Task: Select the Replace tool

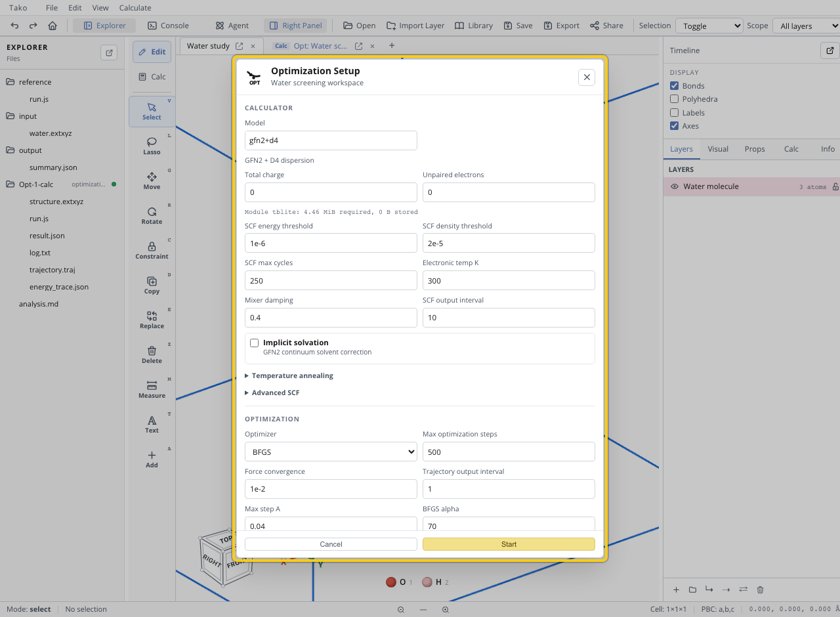Action: [x=152, y=320]
